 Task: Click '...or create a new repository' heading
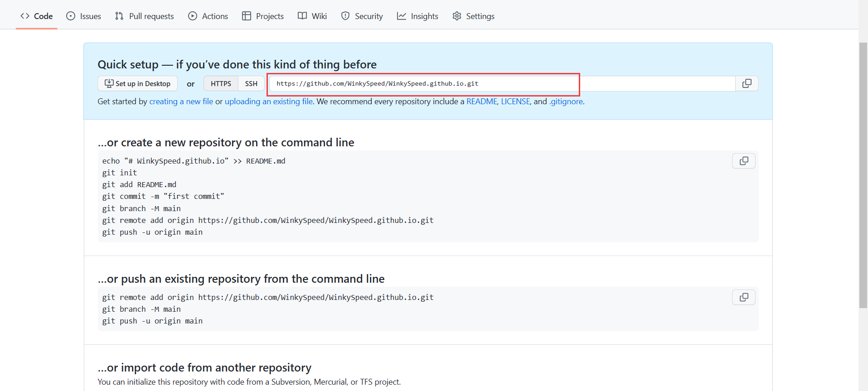coord(226,142)
